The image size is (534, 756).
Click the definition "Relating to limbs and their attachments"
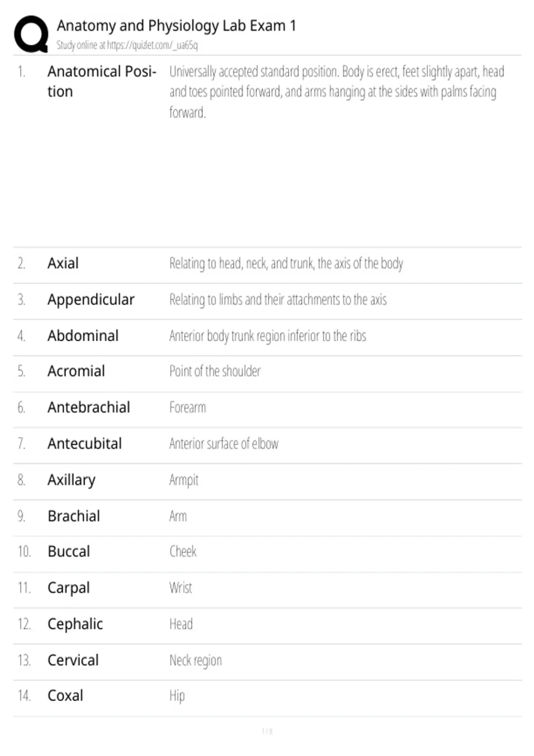coord(278,300)
